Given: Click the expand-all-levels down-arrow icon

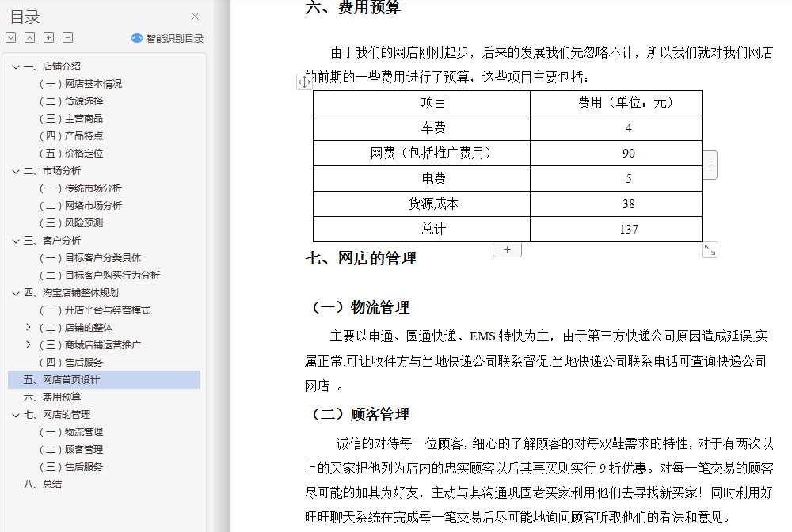Looking at the screenshot, I should [x=11, y=38].
